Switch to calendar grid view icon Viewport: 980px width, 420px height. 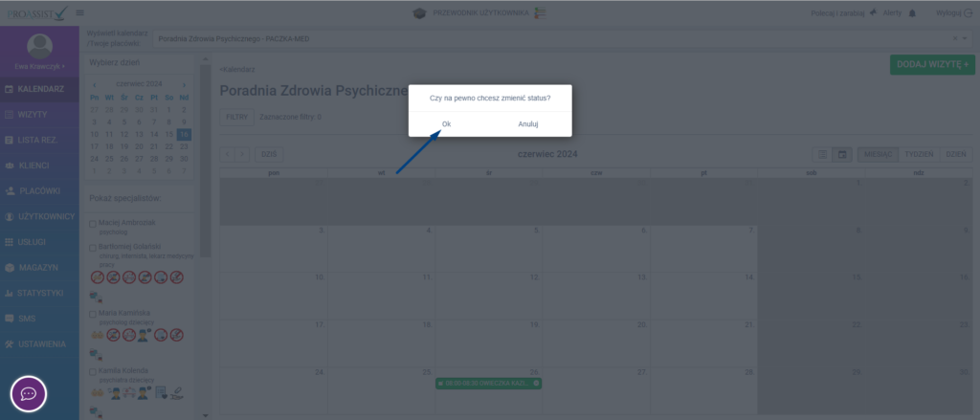coord(843,154)
